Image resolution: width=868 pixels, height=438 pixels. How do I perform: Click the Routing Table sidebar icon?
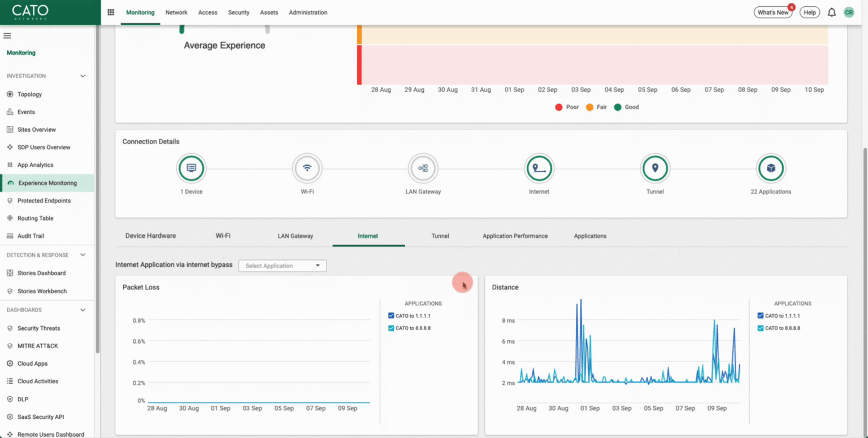pyautogui.click(x=10, y=218)
